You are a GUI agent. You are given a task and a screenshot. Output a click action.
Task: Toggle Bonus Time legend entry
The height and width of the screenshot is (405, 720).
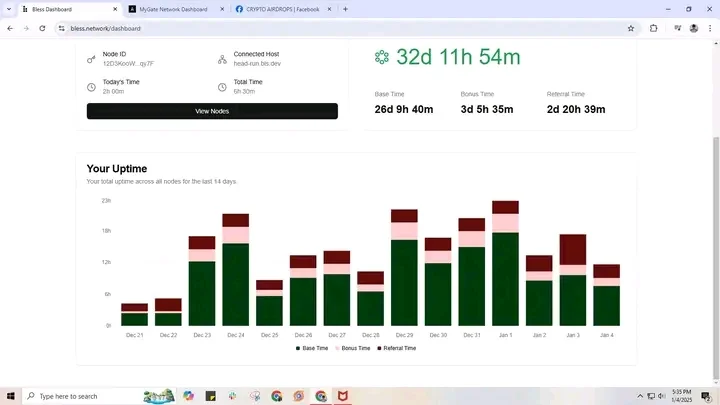(x=353, y=349)
